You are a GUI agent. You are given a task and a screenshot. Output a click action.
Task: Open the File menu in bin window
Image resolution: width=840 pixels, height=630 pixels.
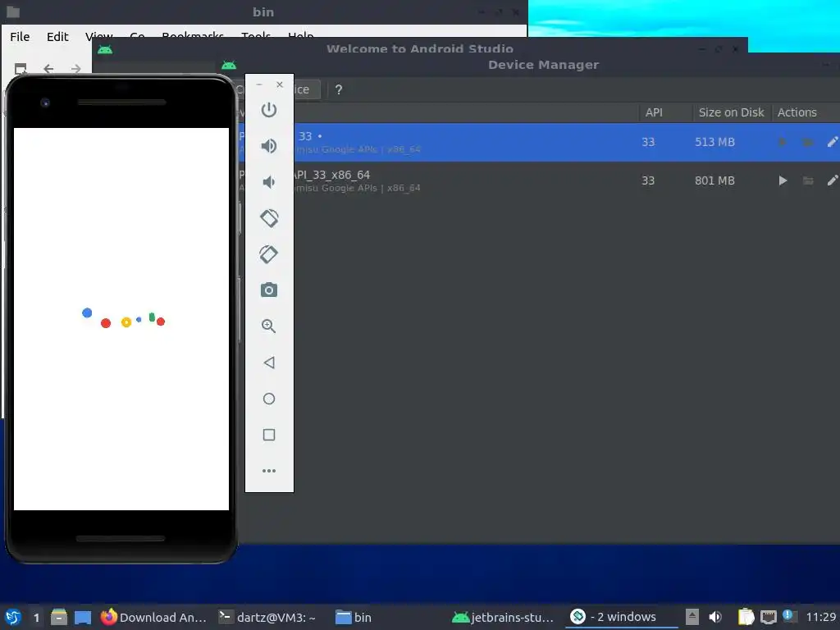[20, 36]
